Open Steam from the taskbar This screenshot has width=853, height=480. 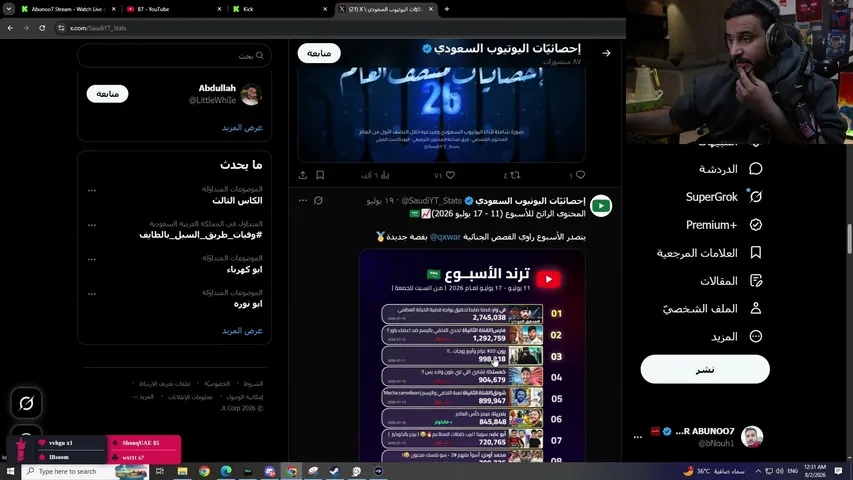point(335,471)
